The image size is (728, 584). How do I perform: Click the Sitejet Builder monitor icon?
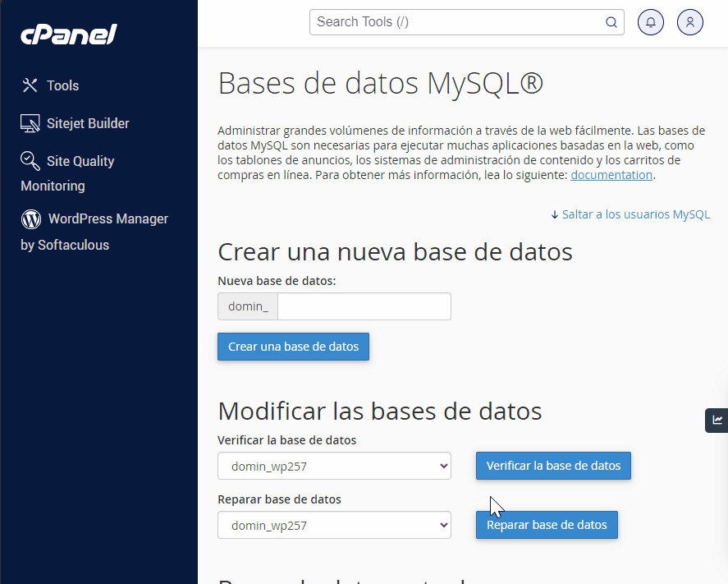[x=30, y=123]
